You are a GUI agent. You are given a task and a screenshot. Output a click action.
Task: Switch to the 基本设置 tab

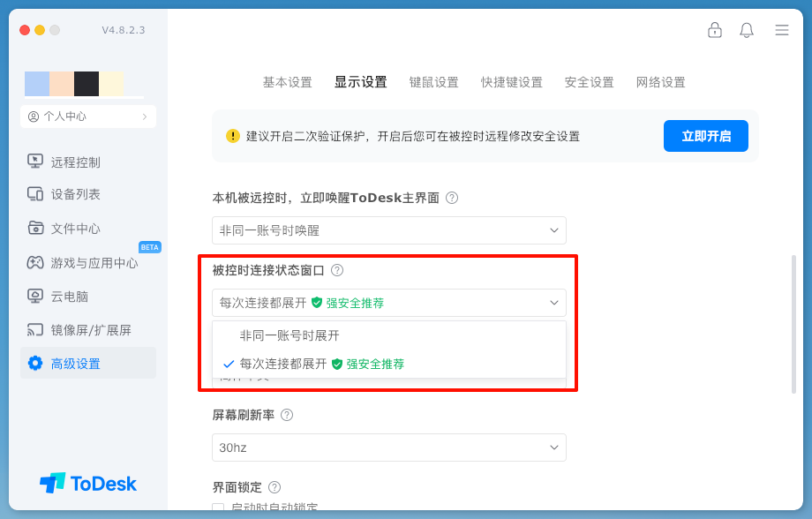[x=287, y=82]
